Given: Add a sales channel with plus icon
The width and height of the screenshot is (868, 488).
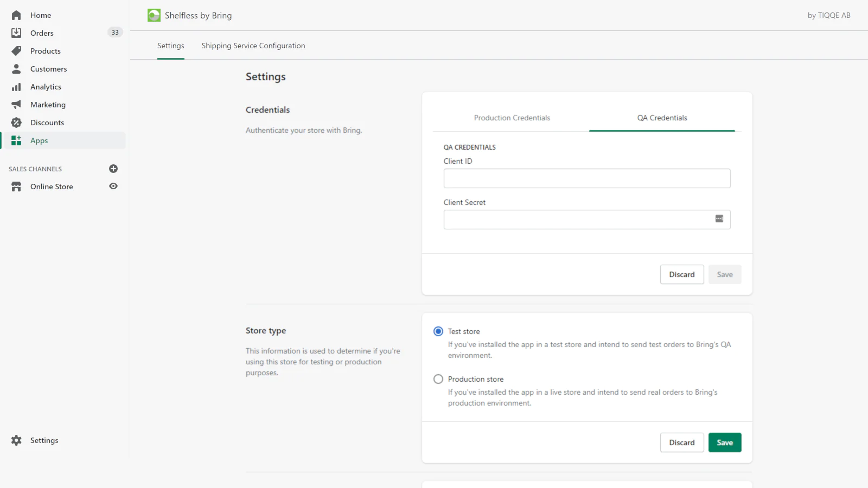Looking at the screenshot, I should [x=113, y=169].
